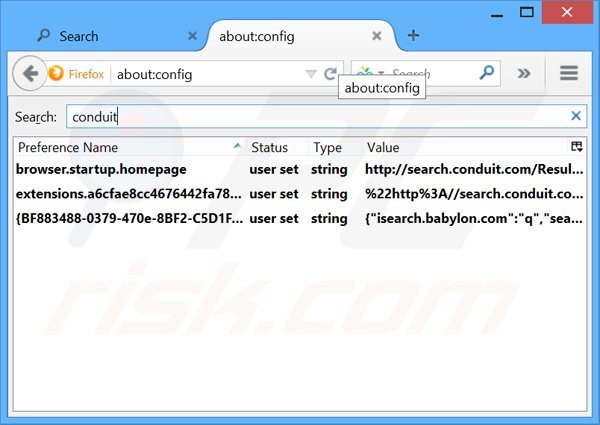Click the magnifier icon in browser search box

coord(487,73)
